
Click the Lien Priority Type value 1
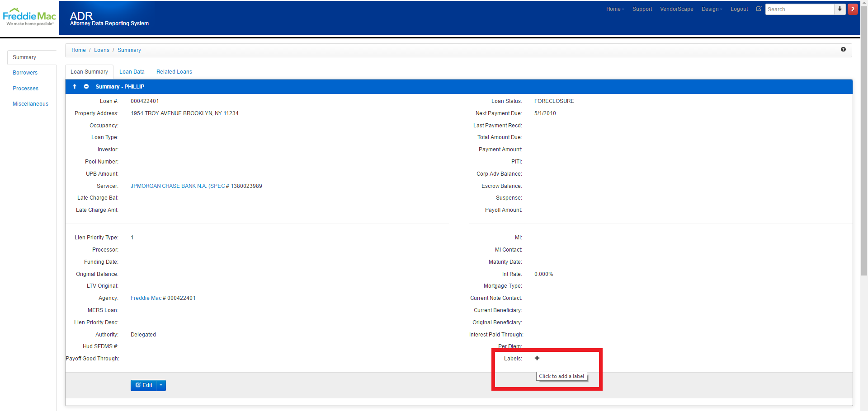pyautogui.click(x=132, y=238)
